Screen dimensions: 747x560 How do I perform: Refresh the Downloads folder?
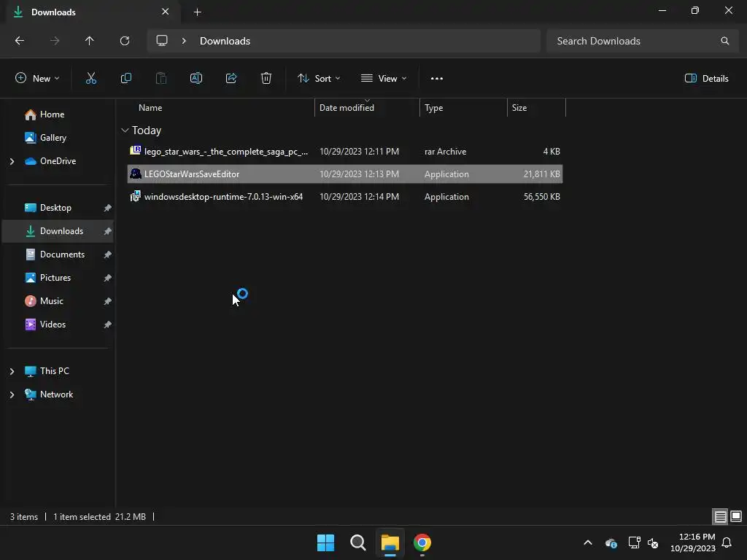click(125, 41)
